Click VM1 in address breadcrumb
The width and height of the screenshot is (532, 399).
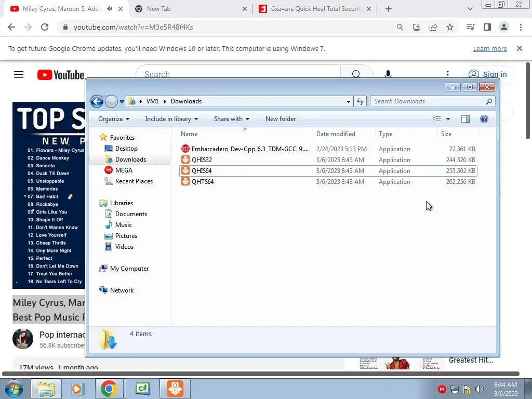152,101
